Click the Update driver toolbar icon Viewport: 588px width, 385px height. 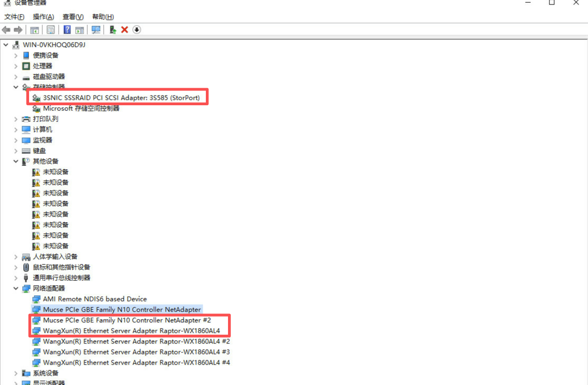[x=112, y=30]
